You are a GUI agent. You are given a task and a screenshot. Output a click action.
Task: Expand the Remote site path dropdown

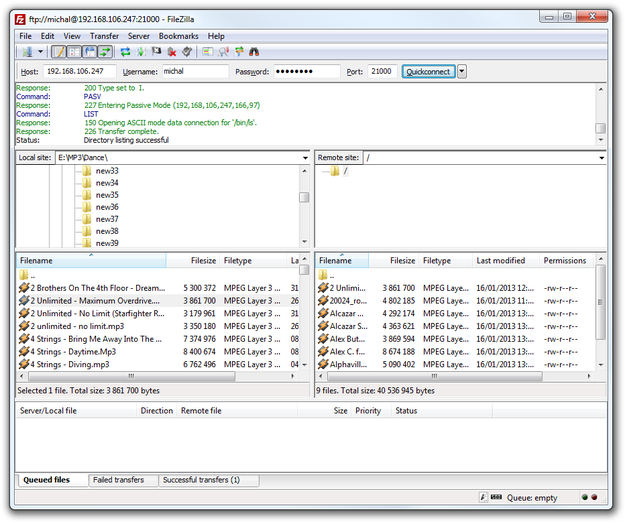(x=601, y=158)
